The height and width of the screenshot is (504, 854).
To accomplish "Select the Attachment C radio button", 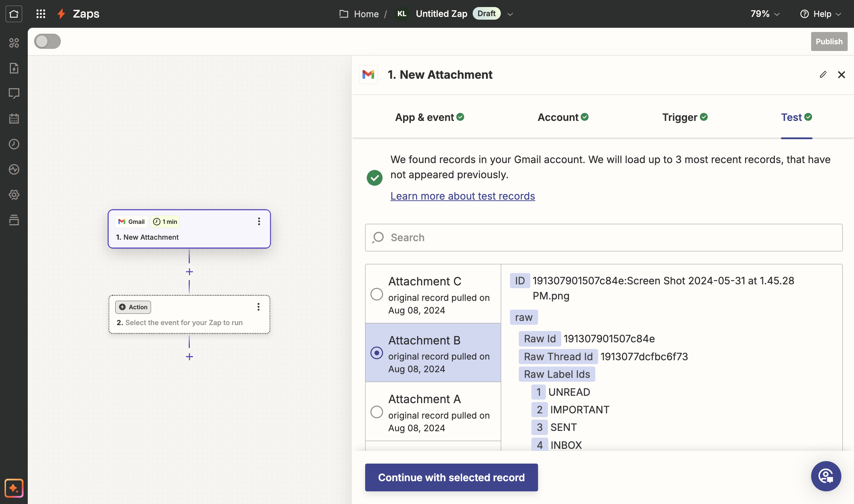I will click(x=377, y=294).
